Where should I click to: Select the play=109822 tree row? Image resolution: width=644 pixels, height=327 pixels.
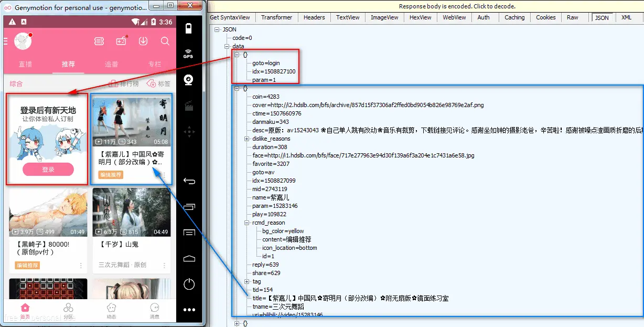point(269,215)
